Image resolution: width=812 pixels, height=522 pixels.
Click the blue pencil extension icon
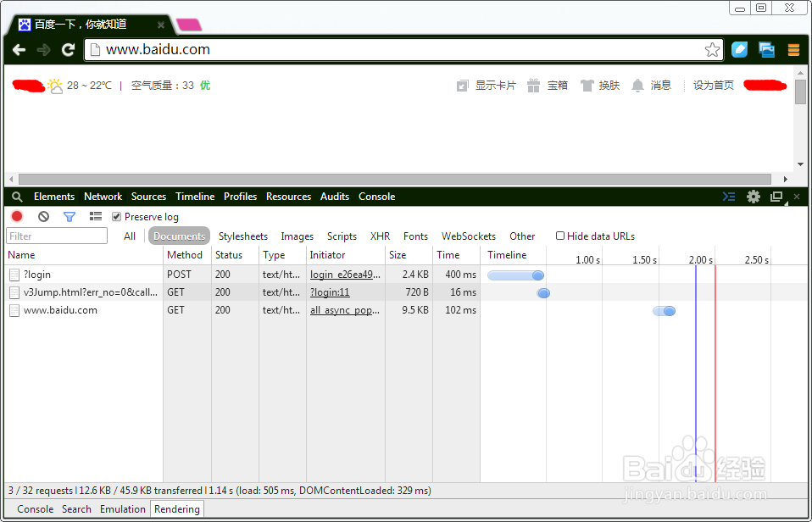[739, 50]
